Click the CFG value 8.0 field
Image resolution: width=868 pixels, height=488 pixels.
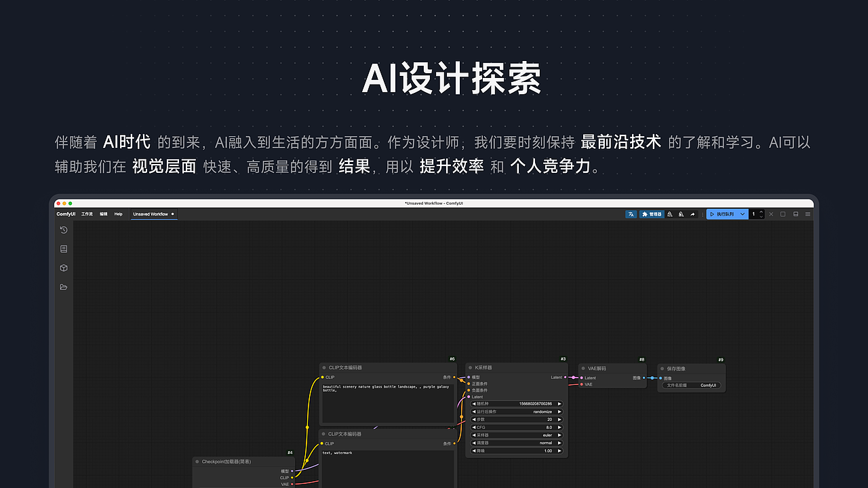tap(517, 428)
